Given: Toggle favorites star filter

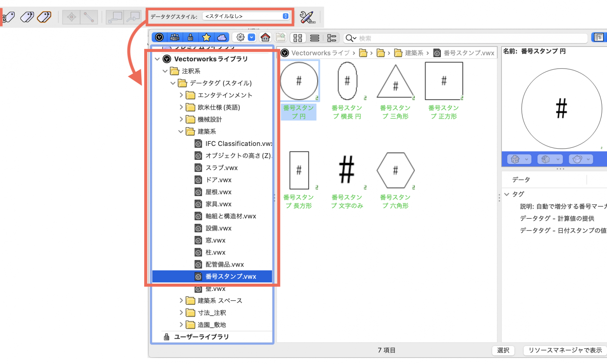Looking at the screenshot, I should (x=206, y=38).
